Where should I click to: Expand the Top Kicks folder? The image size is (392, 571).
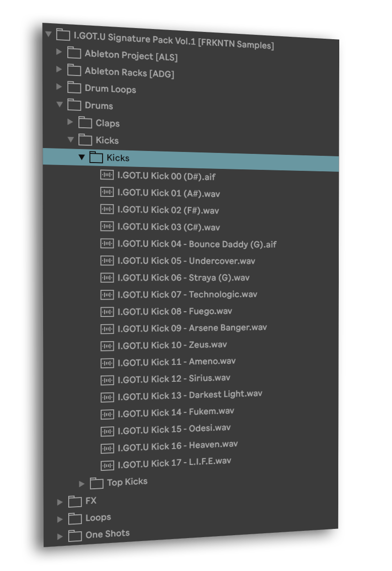[x=82, y=483]
